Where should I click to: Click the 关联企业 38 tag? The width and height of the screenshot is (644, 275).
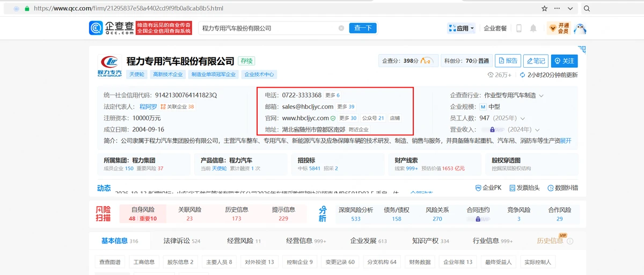click(x=177, y=107)
